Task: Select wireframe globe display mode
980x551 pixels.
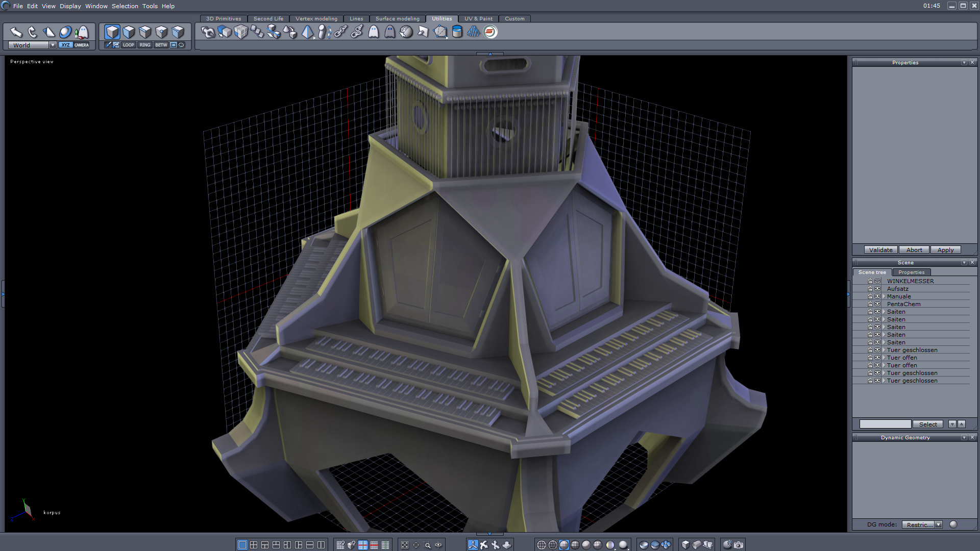Action: [542, 545]
